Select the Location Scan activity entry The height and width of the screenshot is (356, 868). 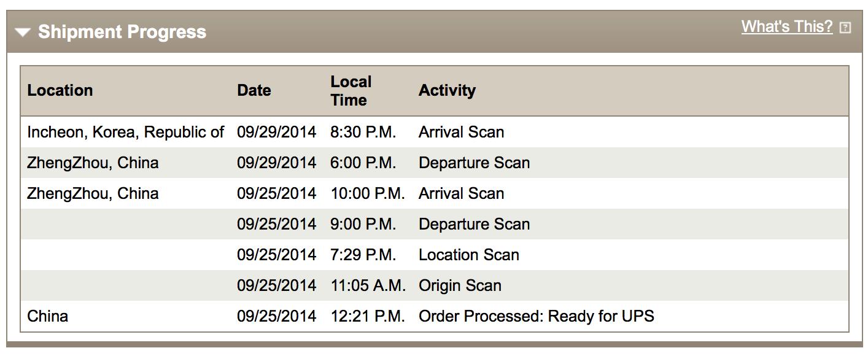(x=469, y=255)
